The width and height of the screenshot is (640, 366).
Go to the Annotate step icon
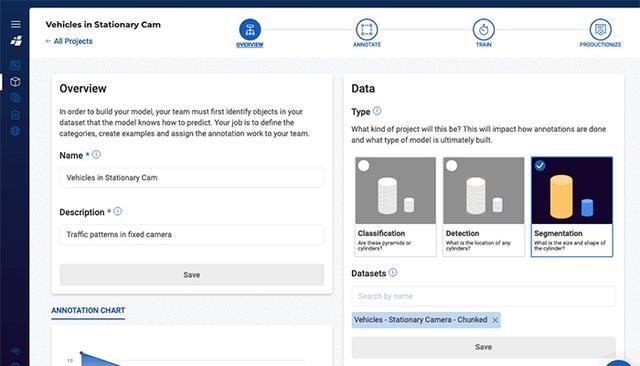367,30
